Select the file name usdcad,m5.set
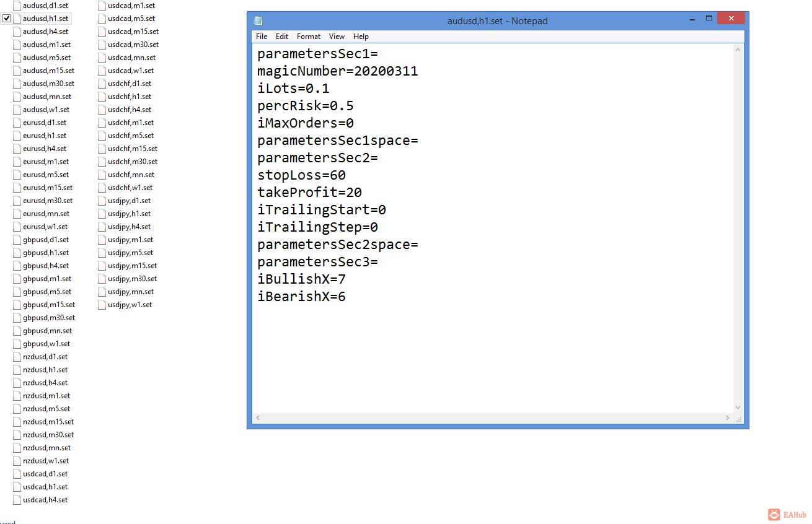Screen dimensions: 812x524 131,19
